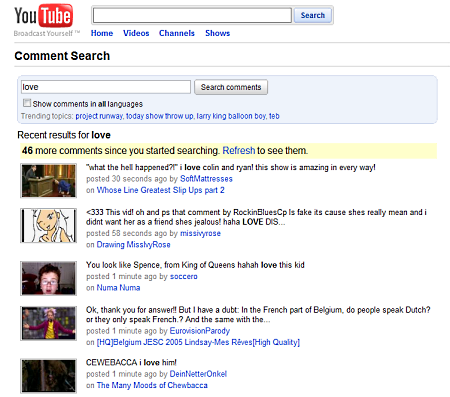Open Drawing MissIvyRose video link
Image resolution: width=450 pixels, height=397 pixels.
[x=133, y=245]
